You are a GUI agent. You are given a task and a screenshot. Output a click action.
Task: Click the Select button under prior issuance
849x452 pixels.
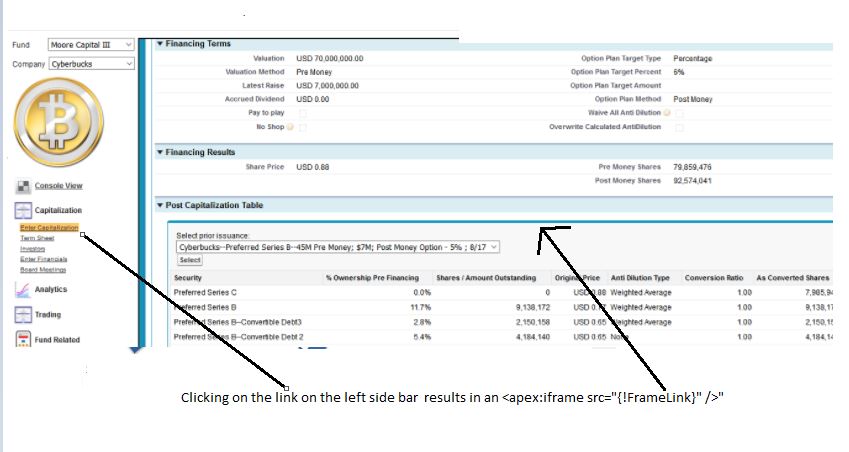pyautogui.click(x=190, y=260)
